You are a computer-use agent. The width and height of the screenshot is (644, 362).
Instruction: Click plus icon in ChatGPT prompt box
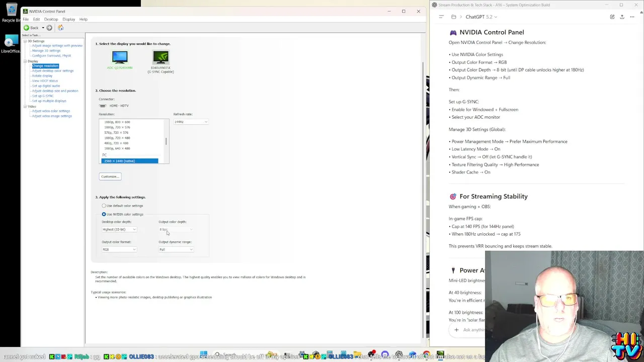(x=456, y=330)
